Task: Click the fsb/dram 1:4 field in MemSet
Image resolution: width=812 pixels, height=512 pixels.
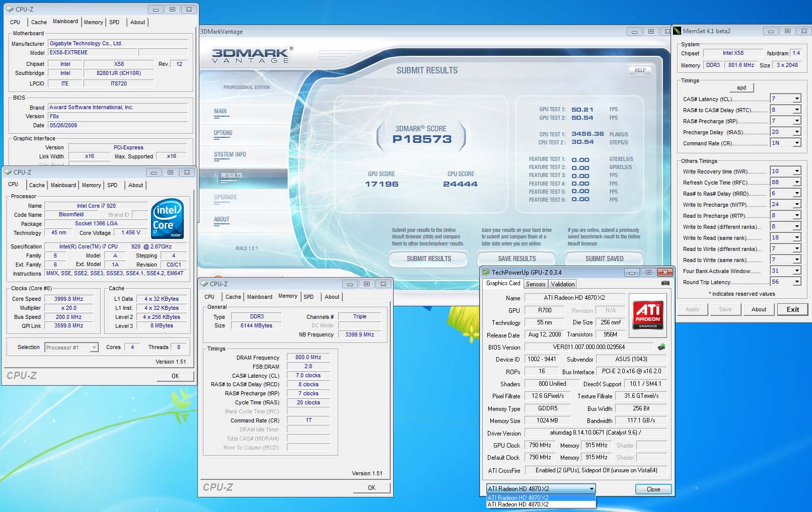Action: [796, 53]
